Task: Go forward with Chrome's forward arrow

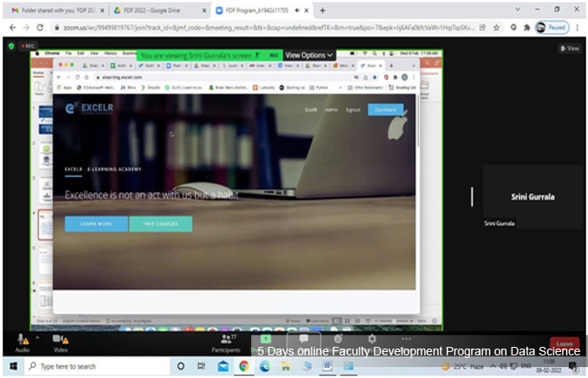Action: 26,28
